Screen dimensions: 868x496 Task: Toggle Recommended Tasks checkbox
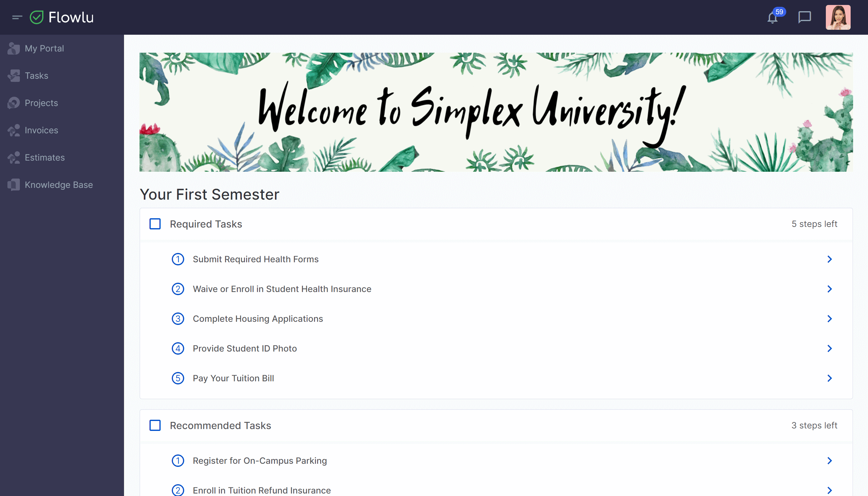coord(155,426)
